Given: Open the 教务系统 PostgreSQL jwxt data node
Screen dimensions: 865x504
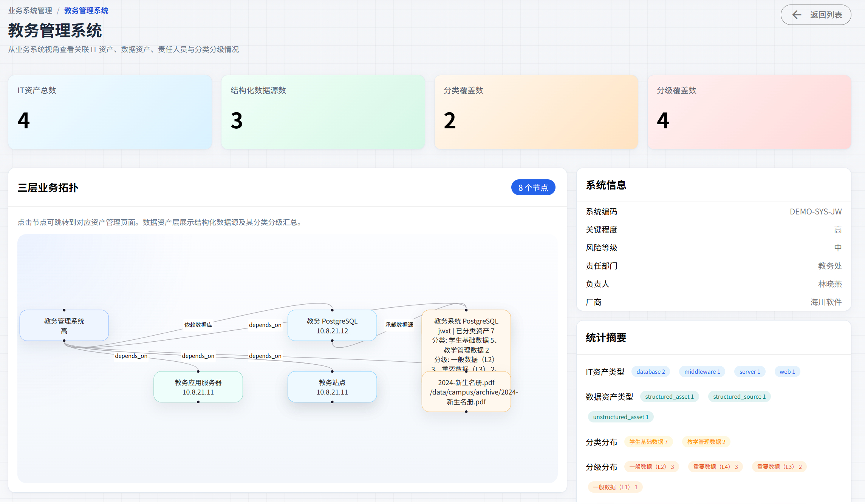Looking at the screenshot, I should [466, 341].
